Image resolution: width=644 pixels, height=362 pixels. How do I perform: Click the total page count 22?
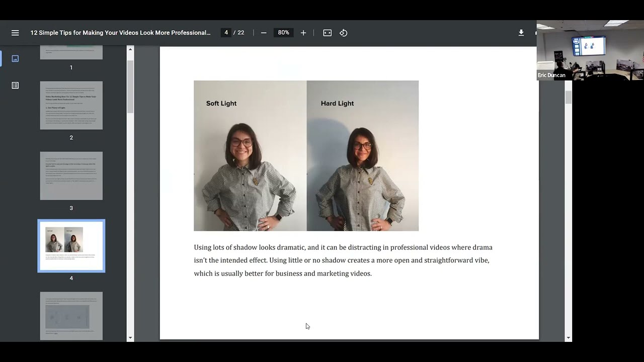(x=241, y=33)
